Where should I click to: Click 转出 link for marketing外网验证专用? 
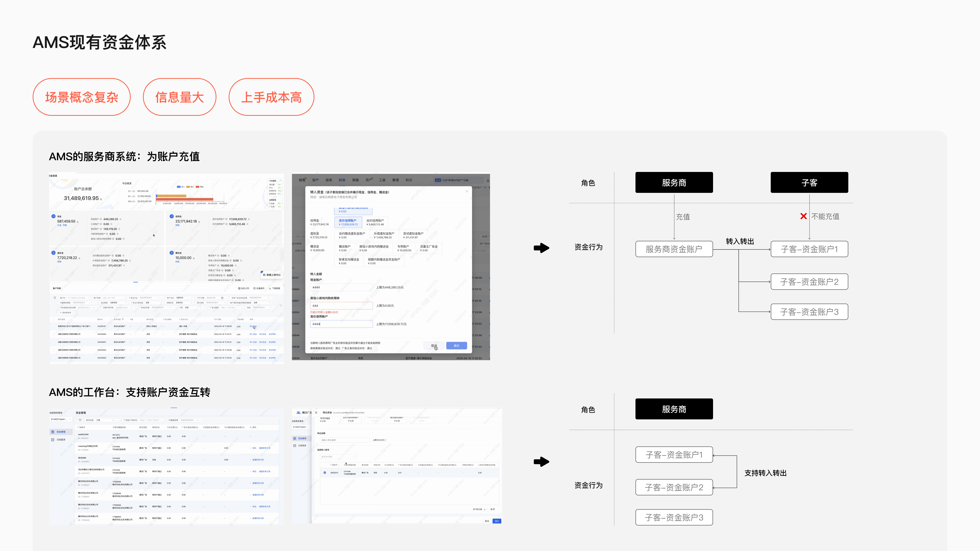tap(255, 448)
